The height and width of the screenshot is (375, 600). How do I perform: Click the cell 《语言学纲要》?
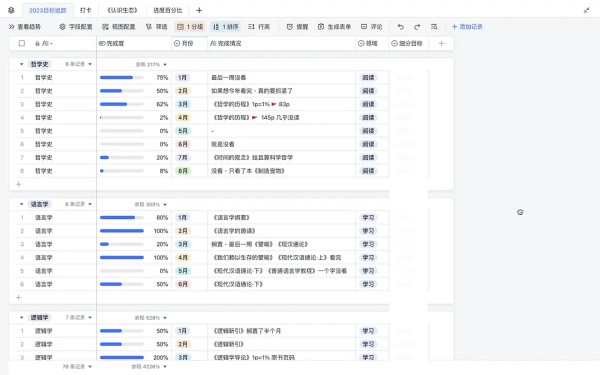click(281, 217)
